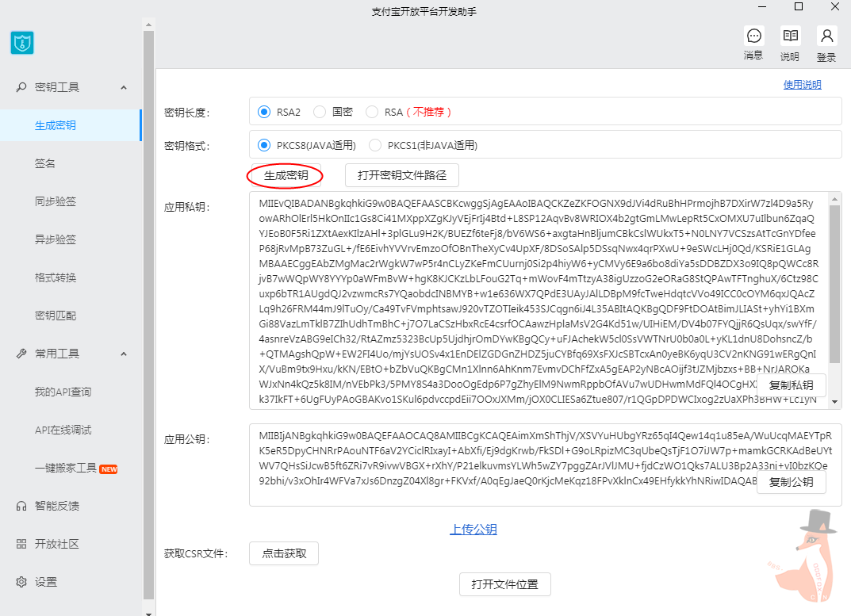851x616 pixels.
Task: Click the 生成密钥 button
Action: (286, 175)
